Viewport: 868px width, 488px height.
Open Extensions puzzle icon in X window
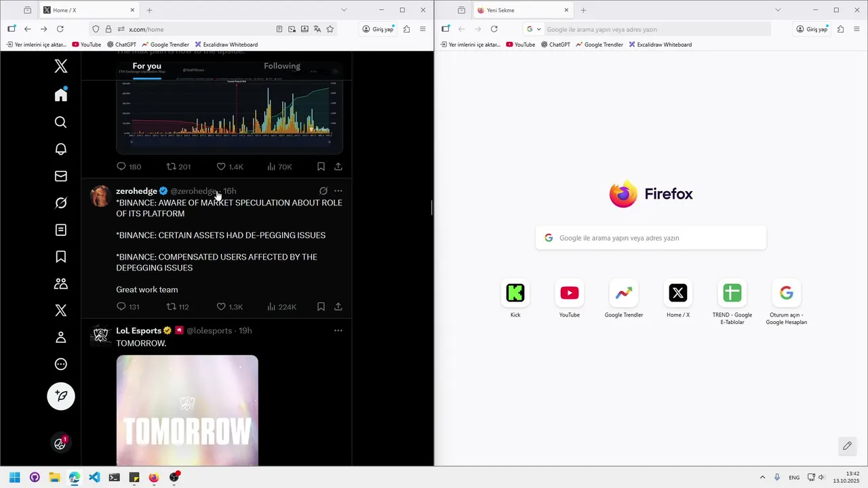(x=406, y=29)
